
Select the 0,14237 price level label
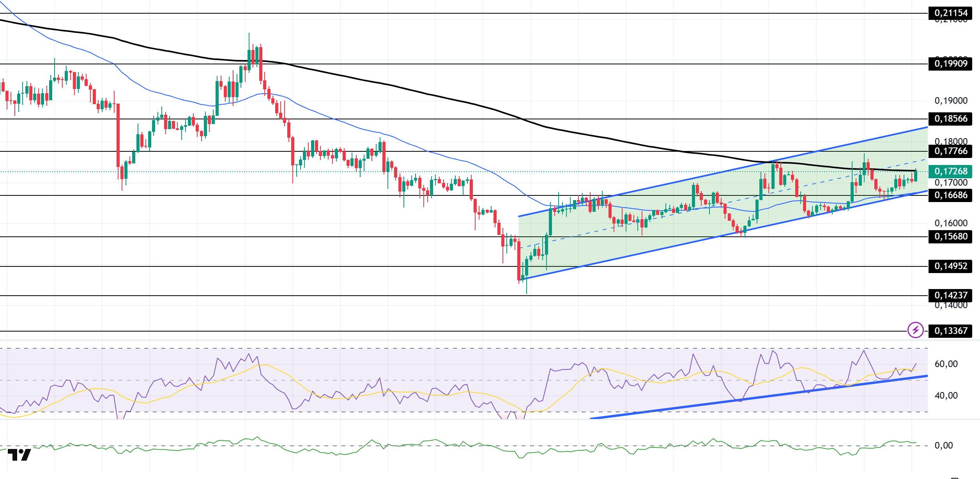(x=950, y=296)
